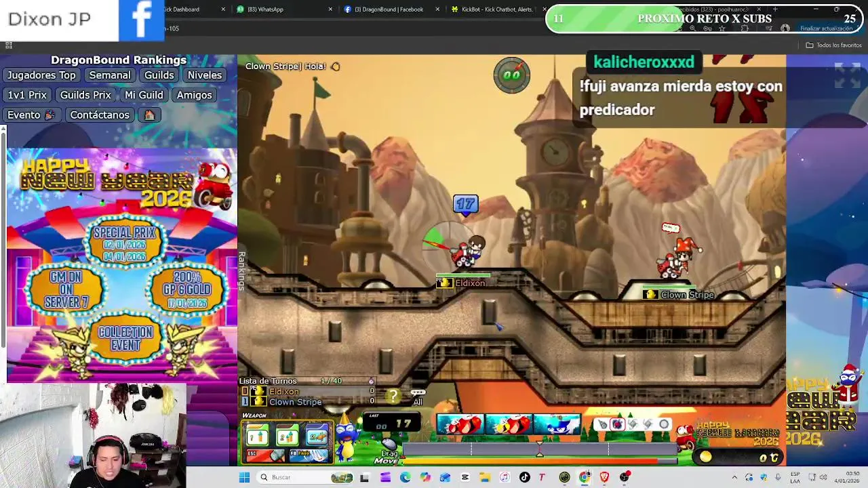Open the All chat bubble selector
The image size is (868, 488).
[418, 397]
